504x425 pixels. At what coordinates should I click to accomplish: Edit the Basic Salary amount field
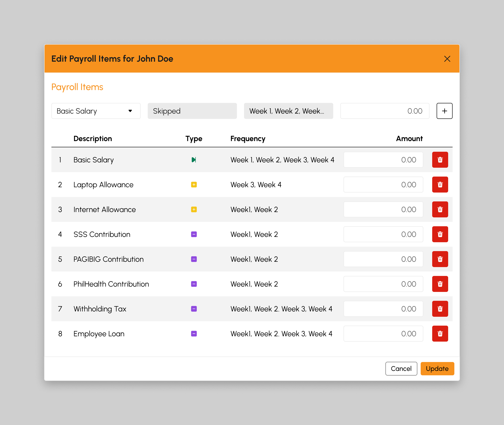(383, 160)
